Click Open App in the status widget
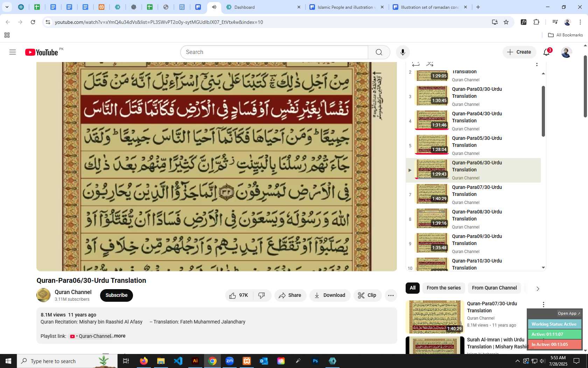This screenshot has width=588, height=368. pos(569,313)
